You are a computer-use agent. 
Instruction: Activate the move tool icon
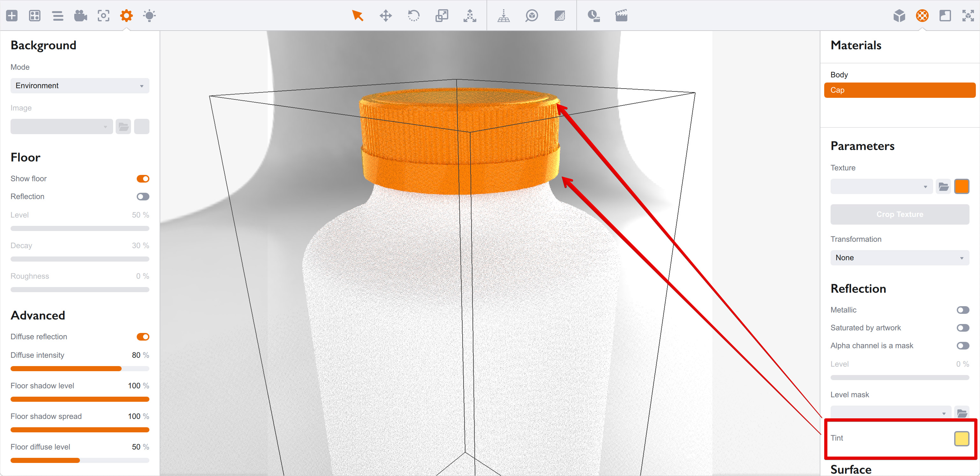tap(386, 16)
